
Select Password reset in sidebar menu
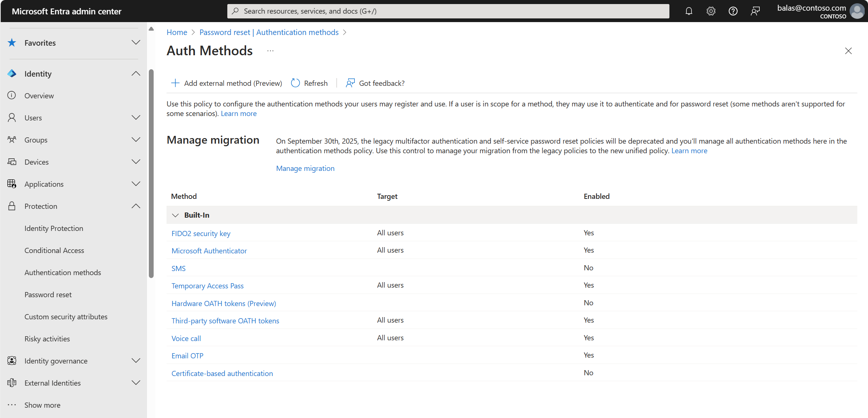tap(48, 294)
